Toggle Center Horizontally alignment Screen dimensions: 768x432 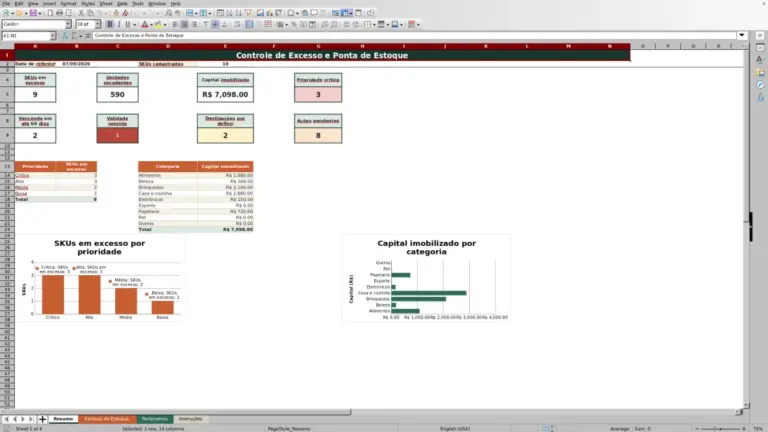(x=184, y=24)
